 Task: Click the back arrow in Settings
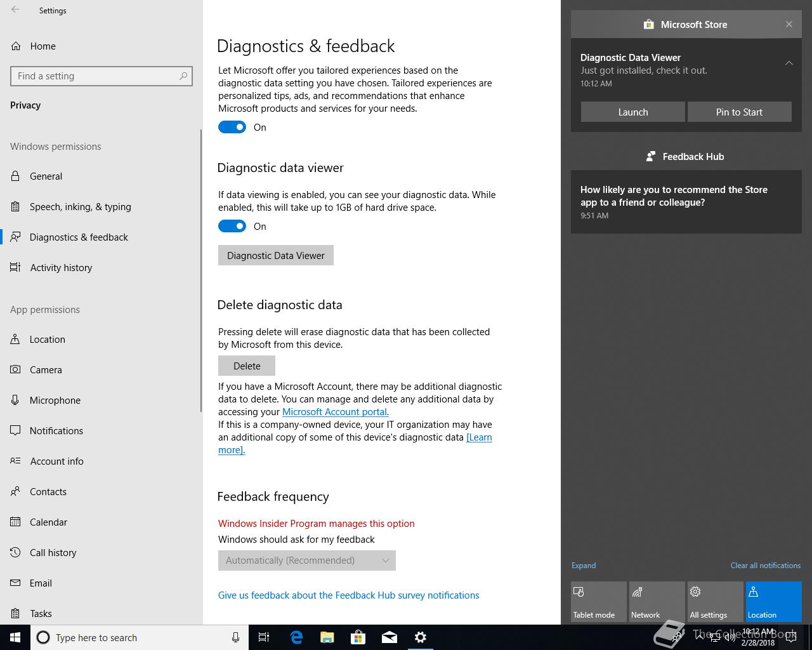click(15, 10)
